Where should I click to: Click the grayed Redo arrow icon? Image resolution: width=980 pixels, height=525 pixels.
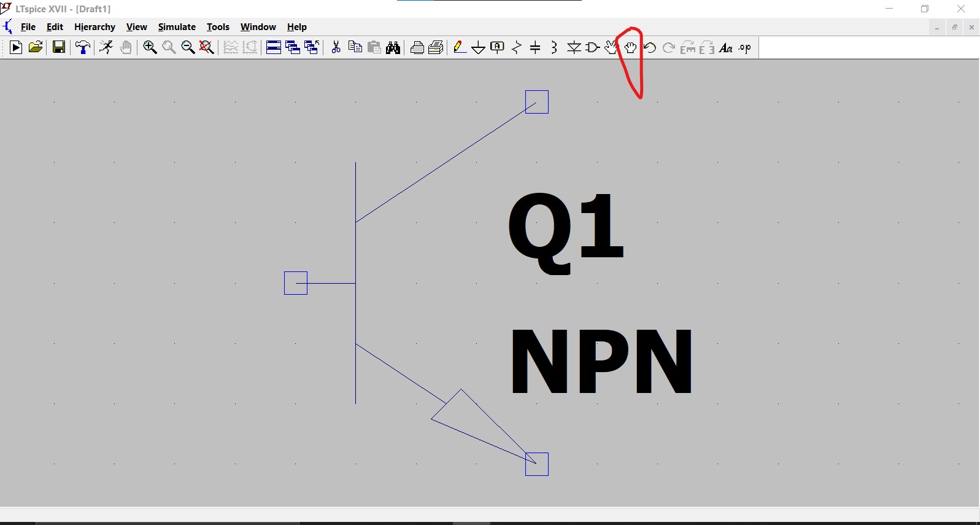669,48
